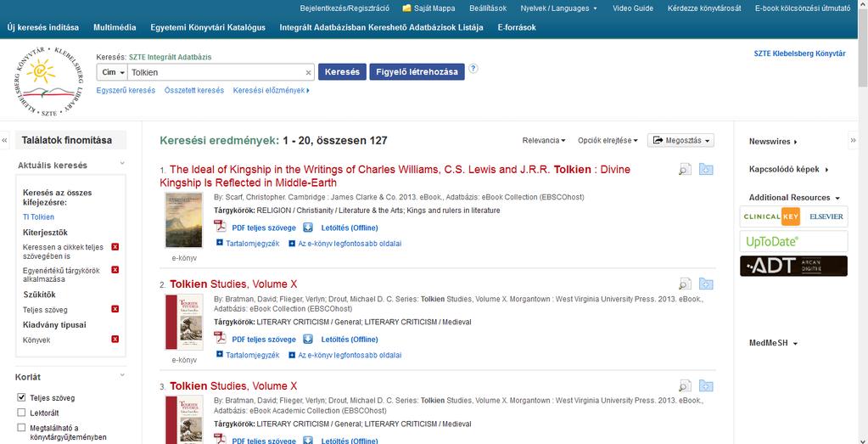868x444 pixels.
Task: Remove Könyvek publication type filter
Action: coord(115,340)
